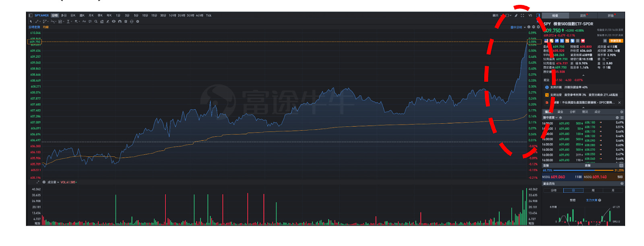Click the arrow marker tool
The image size is (644, 246).
tap(76, 21)
